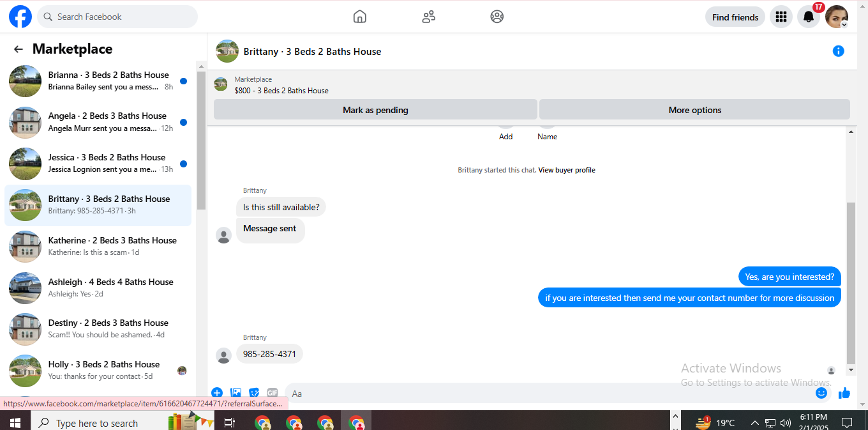Open the Groups icon in top navigation
This screenshot has height=430, width=868.
click(x=497, y=17)
